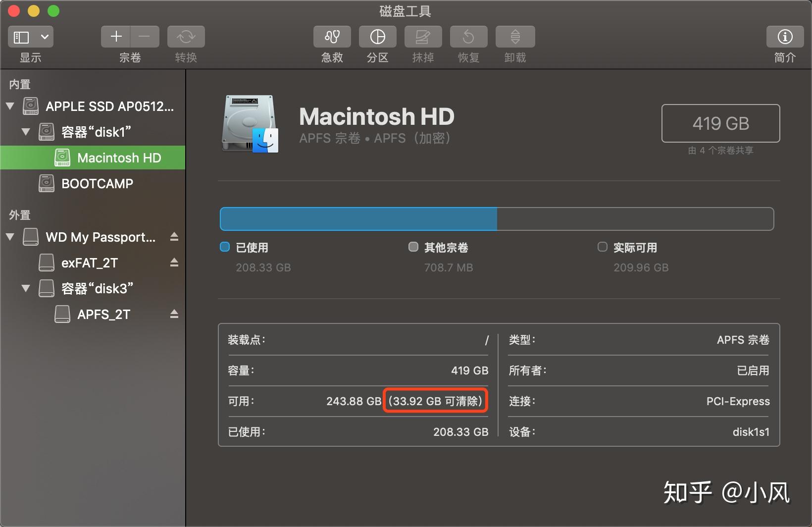
Task: Click the Macintosh HD title heading
Action: pos(377,117)
